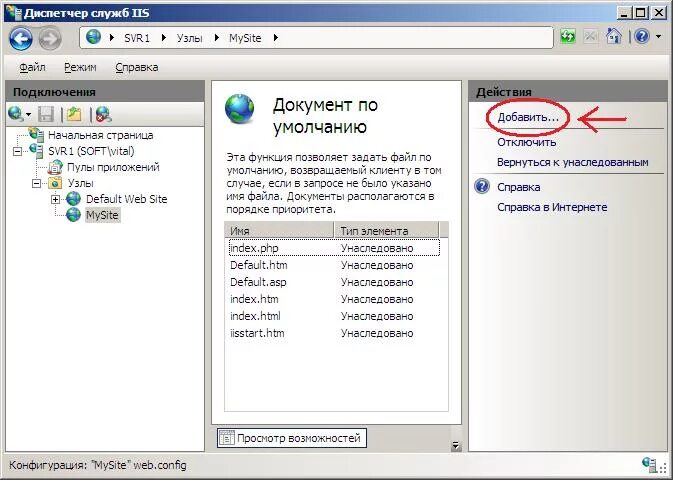This screenshot has height=480, width=673.
Task: Go back with the blue back arrow
Action: click(20, 39)
